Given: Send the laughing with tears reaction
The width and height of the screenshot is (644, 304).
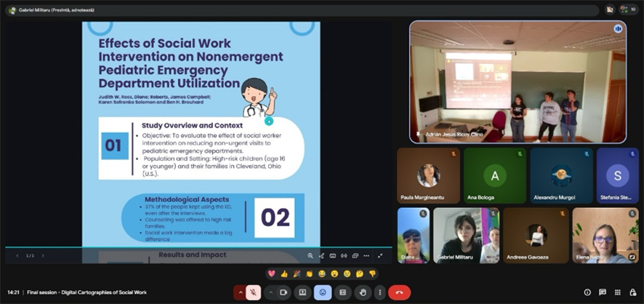Looking at the screenshot, I should 321,273.
